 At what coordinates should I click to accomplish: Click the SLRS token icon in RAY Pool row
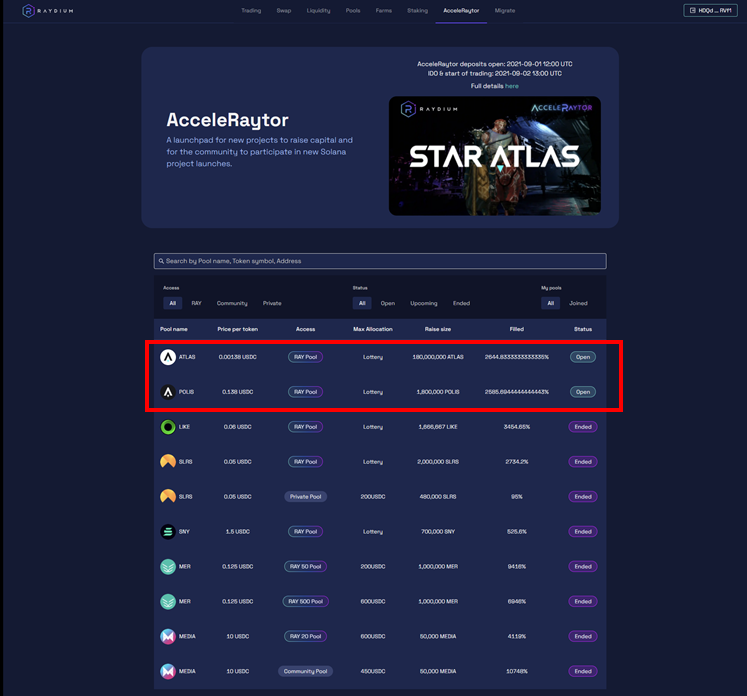tap(168, 462)
